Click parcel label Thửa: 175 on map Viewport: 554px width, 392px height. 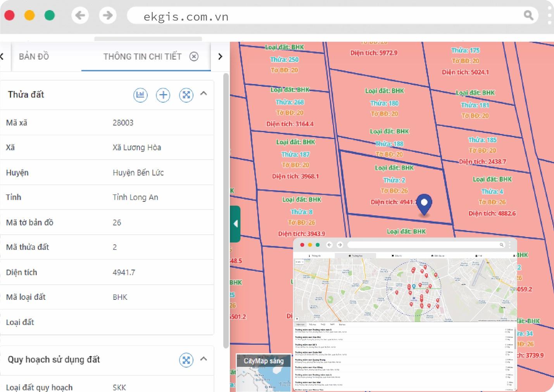[465, 50]
